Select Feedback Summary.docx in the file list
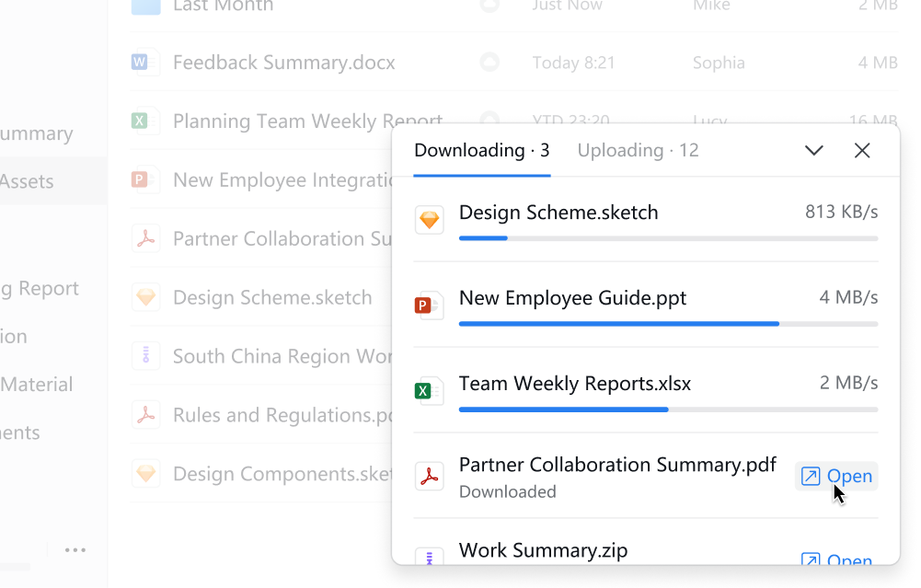The width and height of the screenshot is (921, 588). tap(283, 63)
